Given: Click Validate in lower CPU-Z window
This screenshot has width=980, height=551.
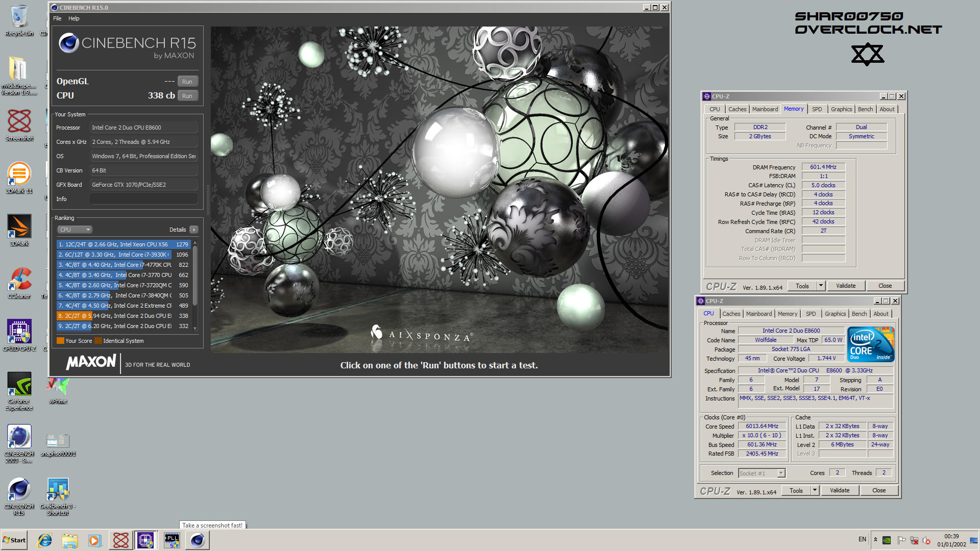Looking at the screenshot, I should [840, 491].
